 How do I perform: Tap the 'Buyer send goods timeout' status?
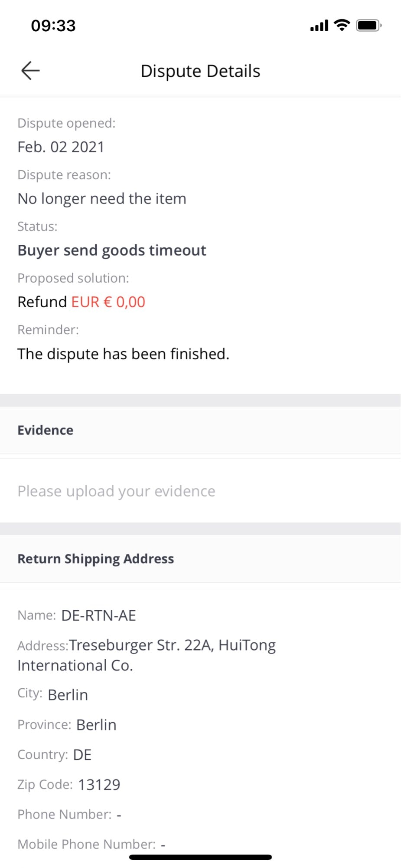(x=112, y=250)
